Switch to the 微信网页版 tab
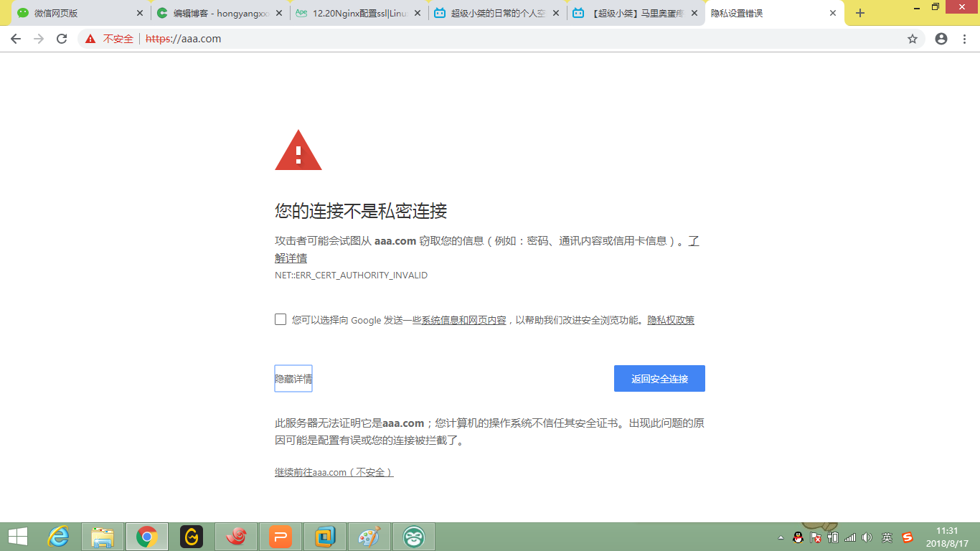This screenshot has height=551, width=980. click(x=80, y=13)
